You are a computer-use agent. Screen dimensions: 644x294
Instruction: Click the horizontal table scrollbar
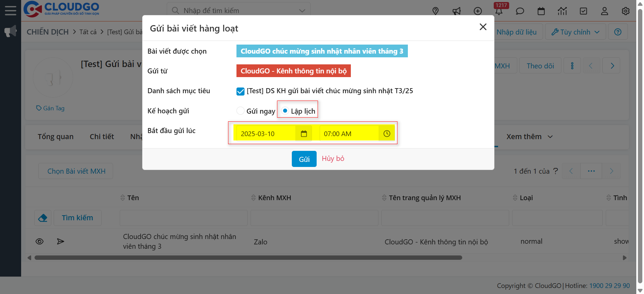click(x=248, y=258)
